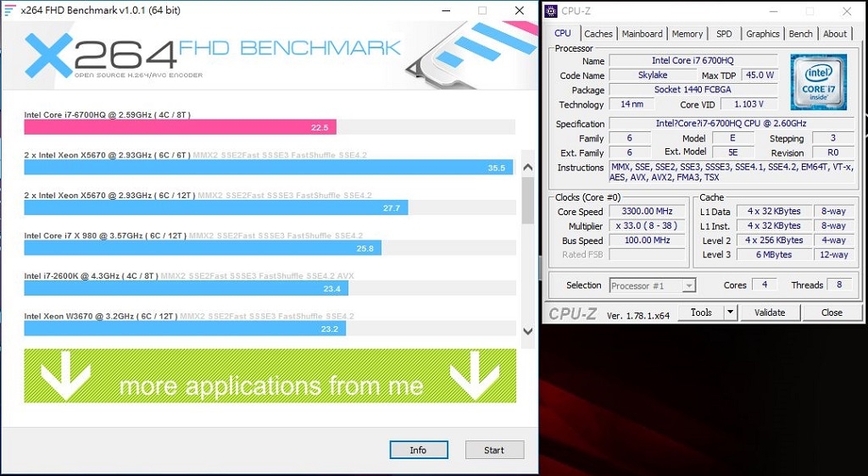Image resolution: width=868 pixels, height=476 pixels.
Task: Click the Technology value '14 nm'
Action: tap(632, 104)
